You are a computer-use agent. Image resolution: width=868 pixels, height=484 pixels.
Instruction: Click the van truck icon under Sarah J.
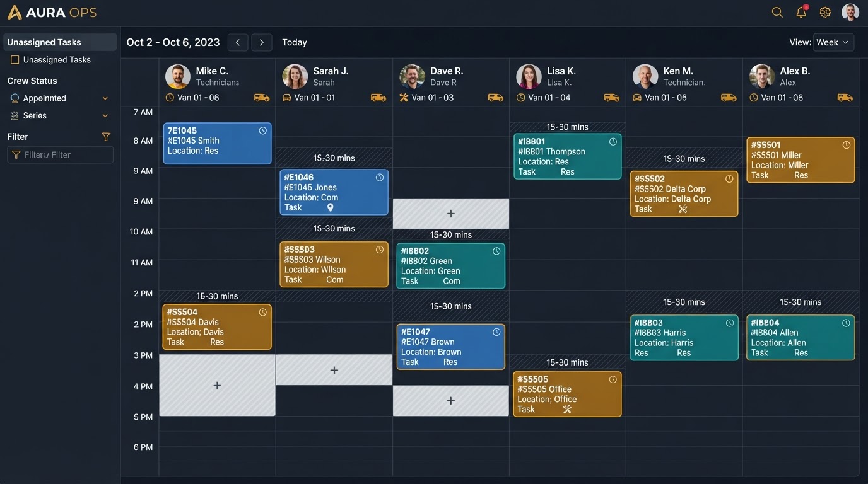pos(378,98)
